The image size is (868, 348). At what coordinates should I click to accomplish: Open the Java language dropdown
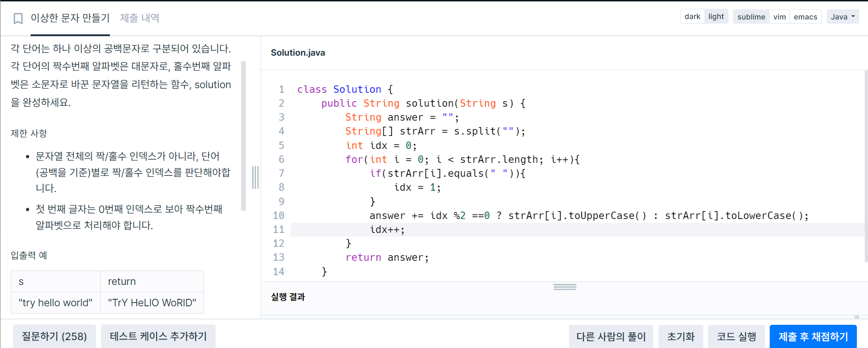click(x=842, y=17)
